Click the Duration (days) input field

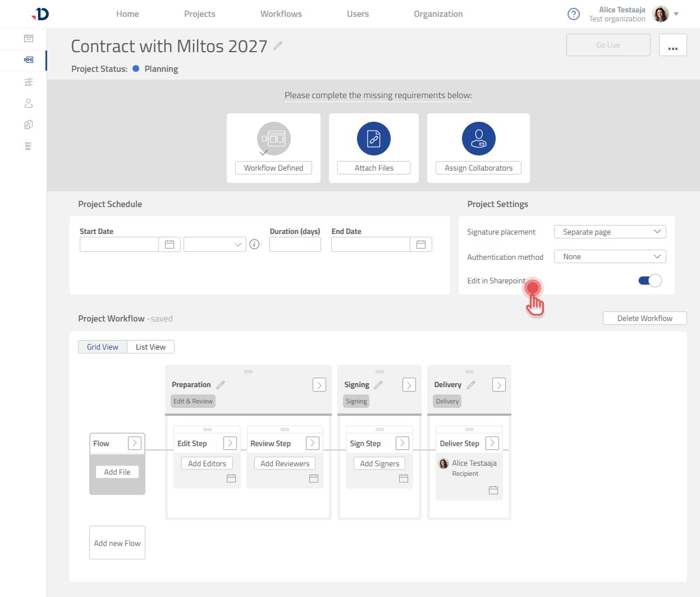coord(295,245)
